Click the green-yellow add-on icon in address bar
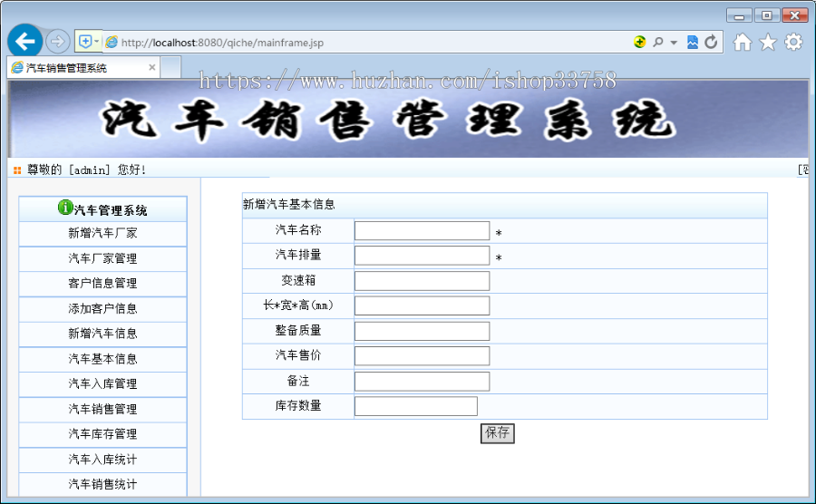 point(639,42)
